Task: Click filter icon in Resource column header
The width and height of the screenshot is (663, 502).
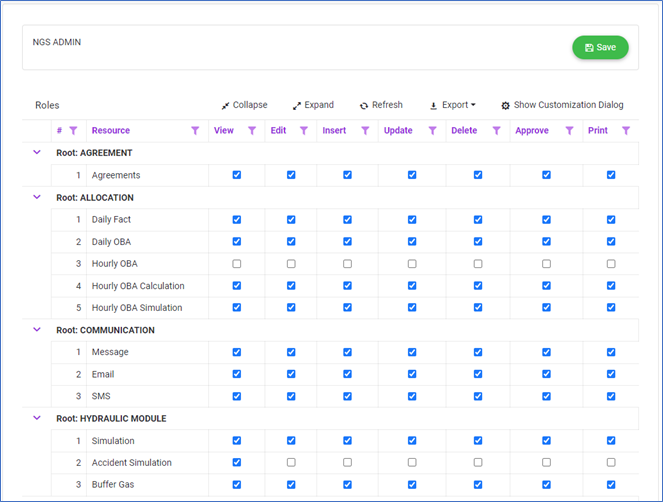Action: (x=195, y=131)
